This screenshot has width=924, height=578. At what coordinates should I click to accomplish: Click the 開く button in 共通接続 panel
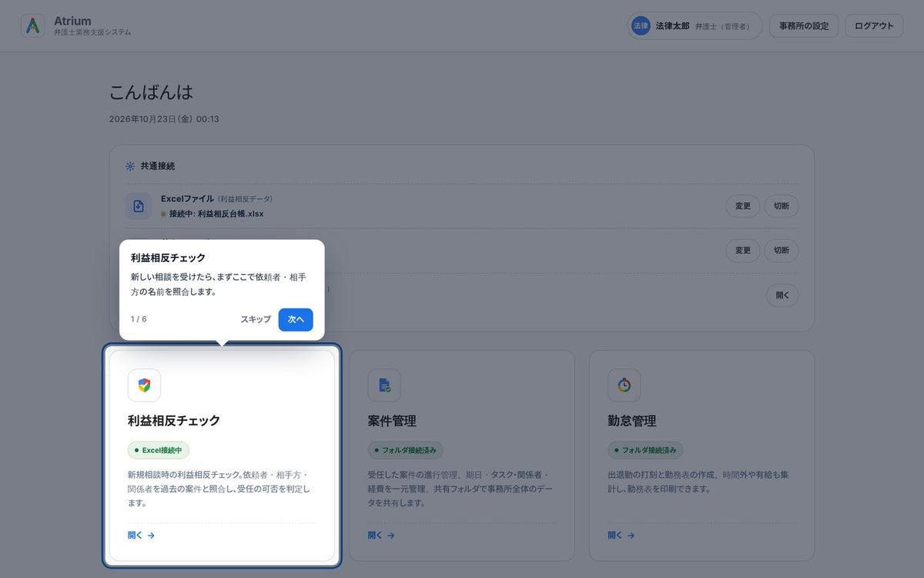click(x=782, y=295)
